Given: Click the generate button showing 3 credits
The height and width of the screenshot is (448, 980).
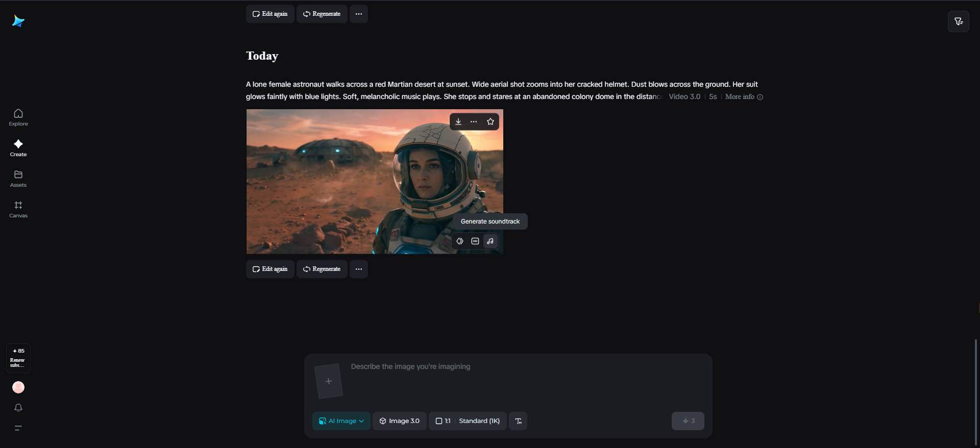Looking at the screenshot, I should pos(688,421).
